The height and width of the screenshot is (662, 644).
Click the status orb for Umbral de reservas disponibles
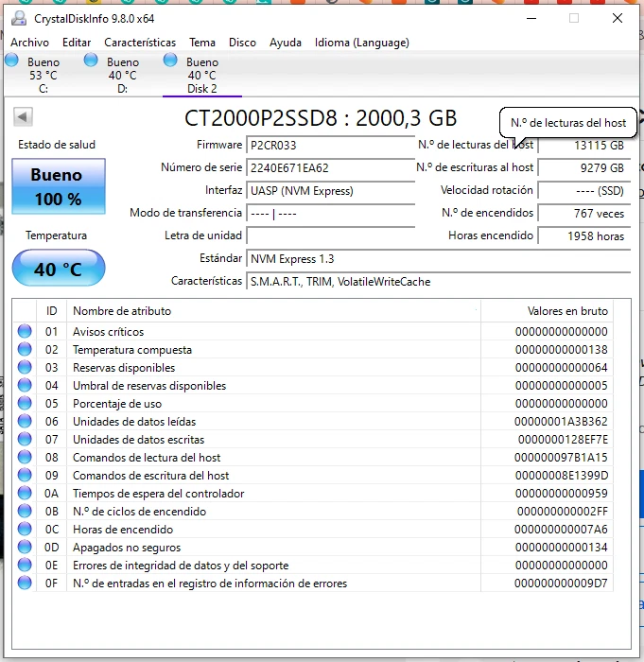[25, 385]
